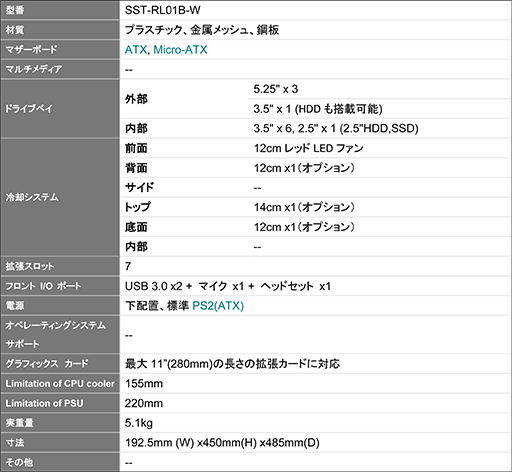Image resolution: width=512 pixels, height=472 pixels.
Task: Click the Limitation of CPU cooler header
Action: [60, 384]
